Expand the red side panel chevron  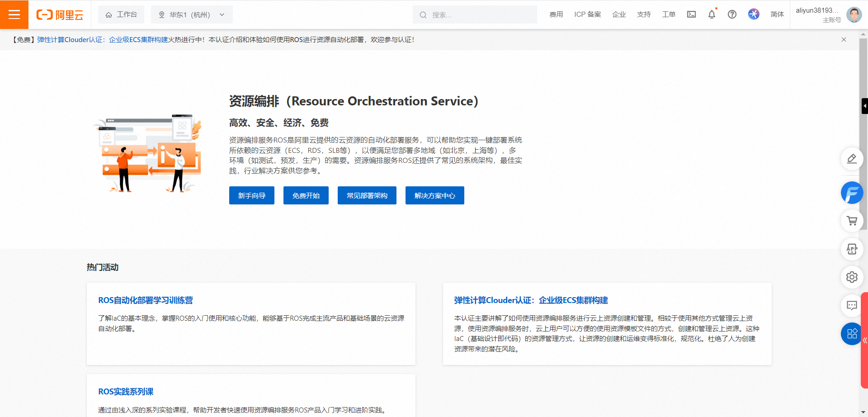click(864, 341)
